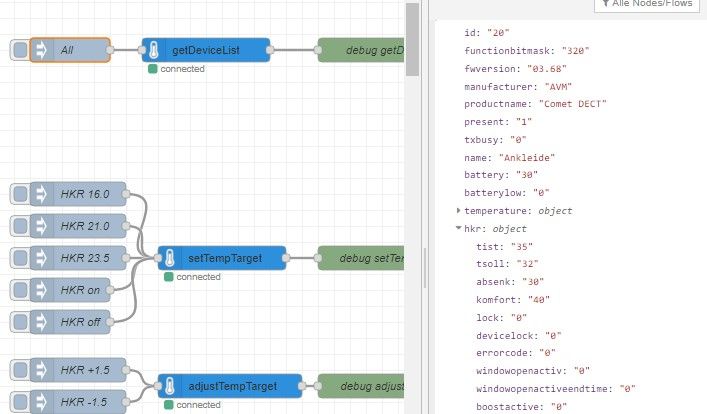Click arrow icon on 'All' inject node
This screenshot has width=707, height=414.
point(41,50)
